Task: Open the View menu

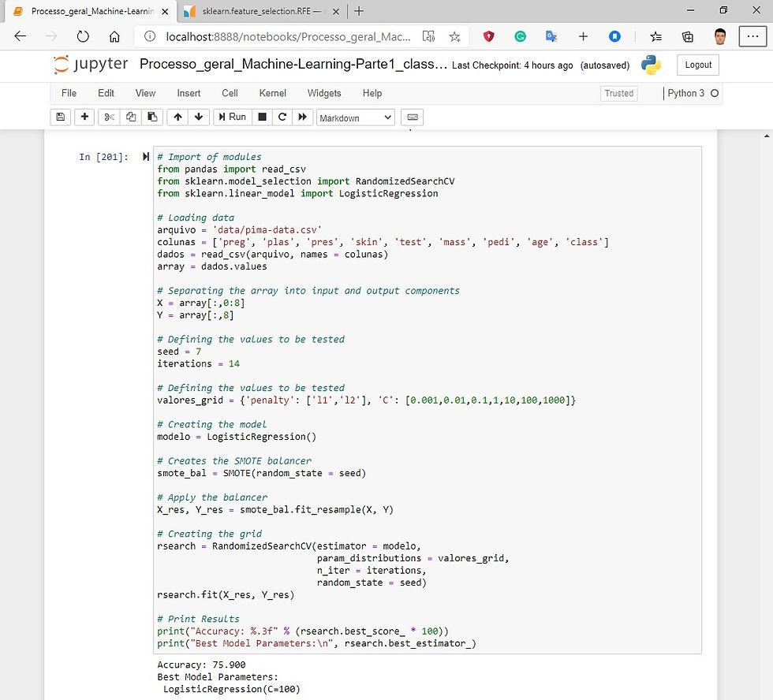Action: pos(145,93)
